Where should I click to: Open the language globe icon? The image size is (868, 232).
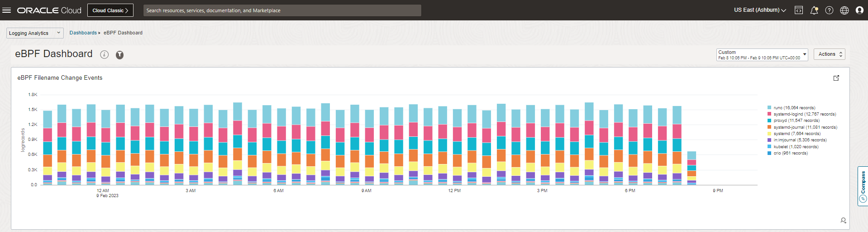click(844, 10)
